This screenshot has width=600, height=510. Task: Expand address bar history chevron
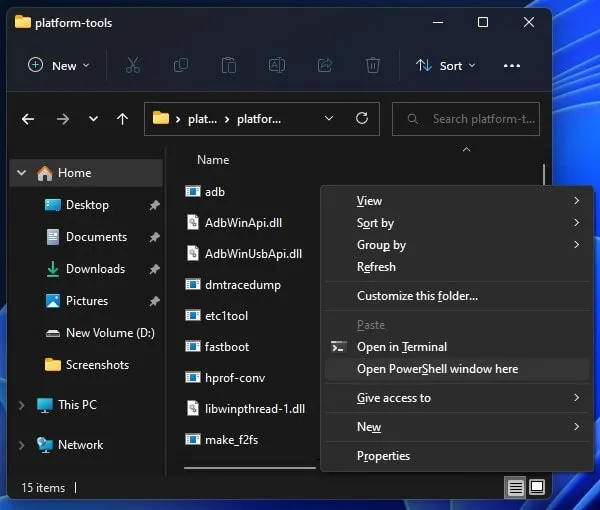pyautogui.click(x=329, y=118)
